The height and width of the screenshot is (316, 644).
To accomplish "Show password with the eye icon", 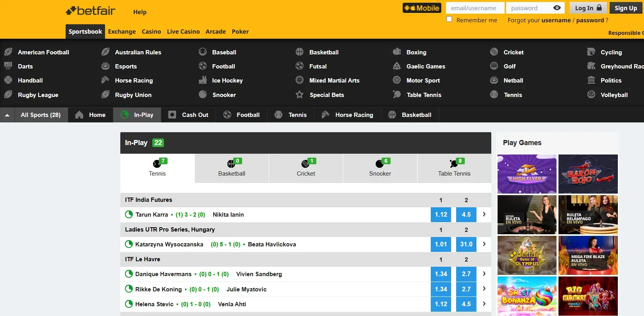I will click(x=557, y=8).
